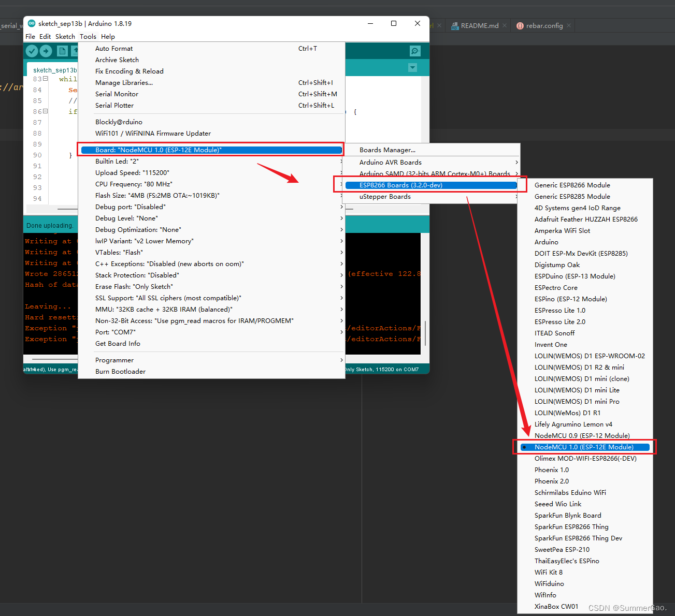Click Burn Bootloader entry

click(211, 372)
